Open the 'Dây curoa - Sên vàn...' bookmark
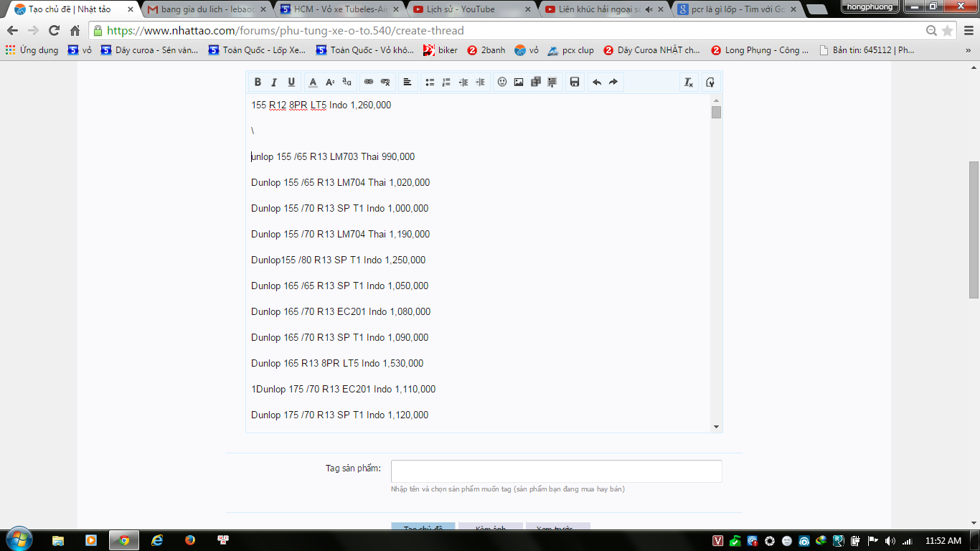The width and height of the screenshot is (980, 551). click(x=150, y=50)
